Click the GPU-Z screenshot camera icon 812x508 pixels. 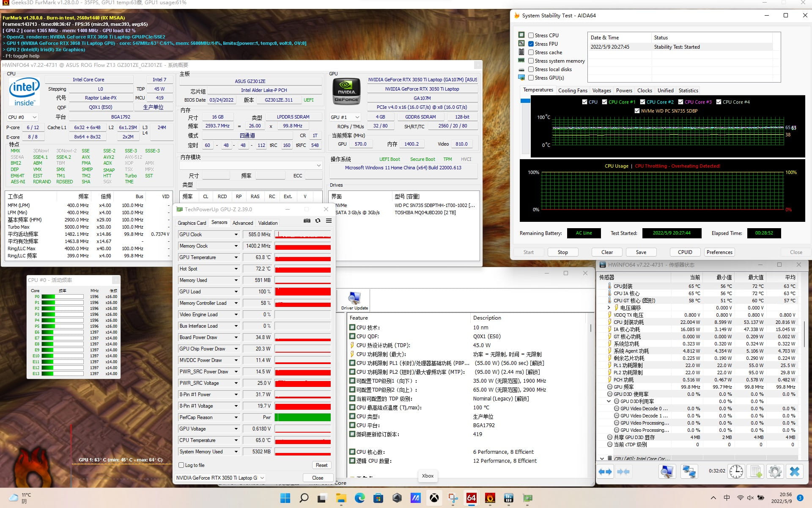click(x=307, y=221)
